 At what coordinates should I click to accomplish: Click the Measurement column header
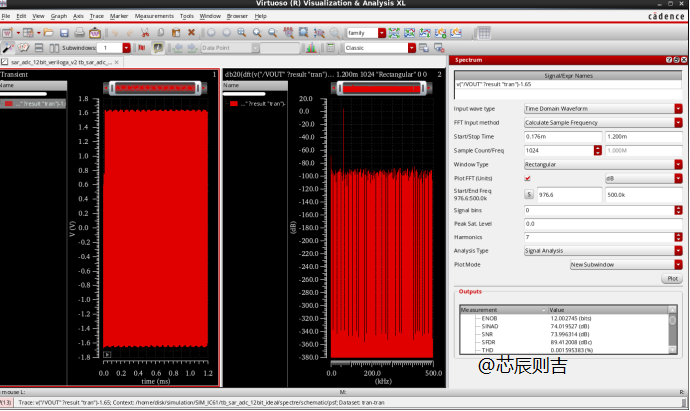[x=503, y=310]
